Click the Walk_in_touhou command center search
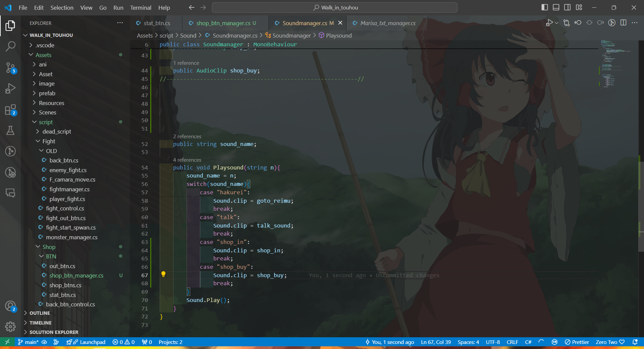 coord(335,7)
